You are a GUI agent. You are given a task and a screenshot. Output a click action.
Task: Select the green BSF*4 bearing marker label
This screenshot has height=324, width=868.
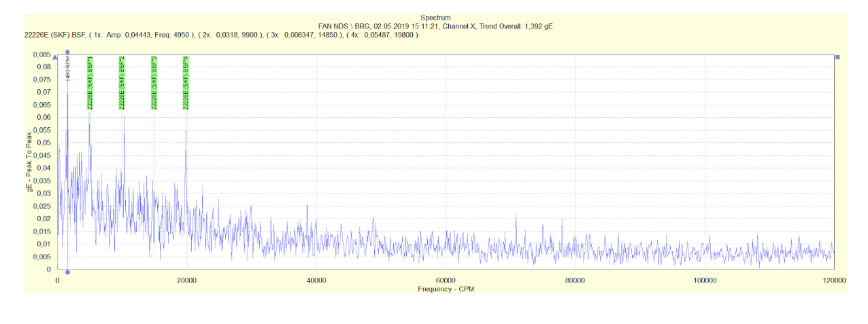(186, 82)
